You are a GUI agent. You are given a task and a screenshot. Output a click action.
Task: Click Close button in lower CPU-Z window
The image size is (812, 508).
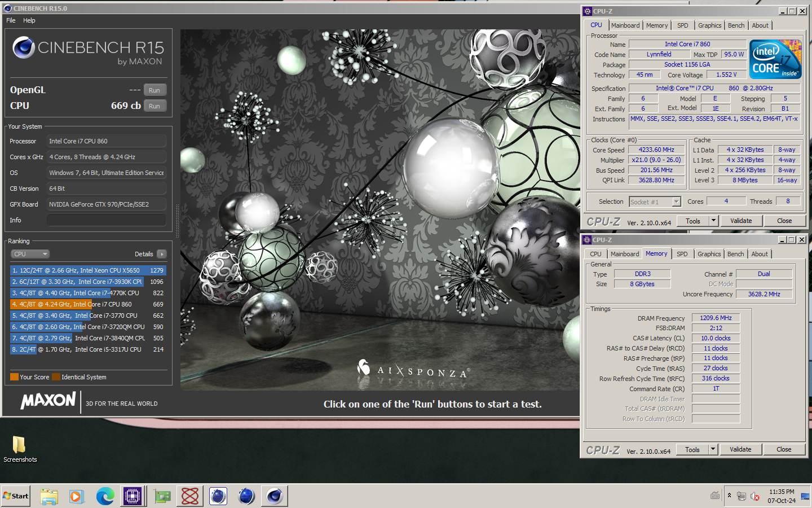[784, 449]
